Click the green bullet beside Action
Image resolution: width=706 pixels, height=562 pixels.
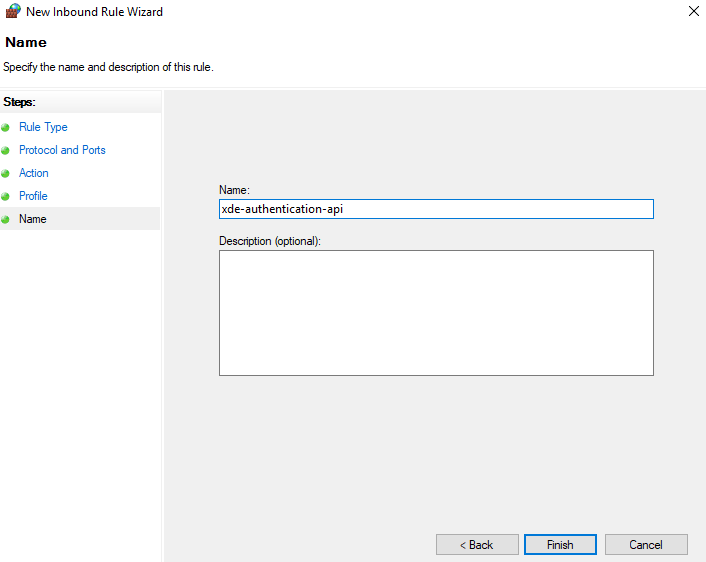[5, 173]
